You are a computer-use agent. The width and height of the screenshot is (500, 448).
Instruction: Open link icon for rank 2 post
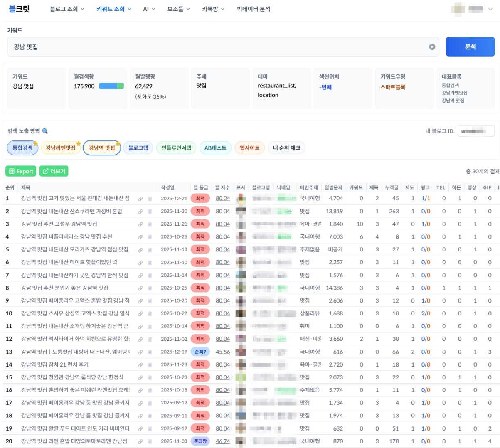(140, 212)
